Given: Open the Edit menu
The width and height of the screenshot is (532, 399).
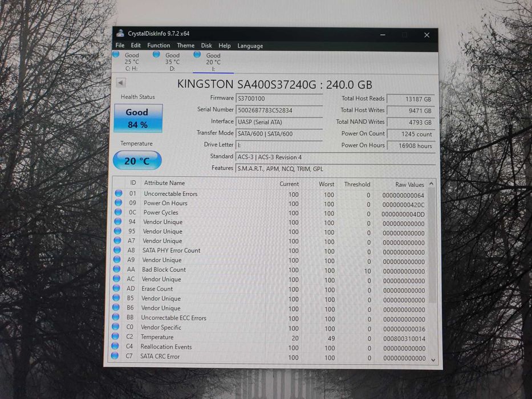Looking at the screenshot, I should click(136, 46).
